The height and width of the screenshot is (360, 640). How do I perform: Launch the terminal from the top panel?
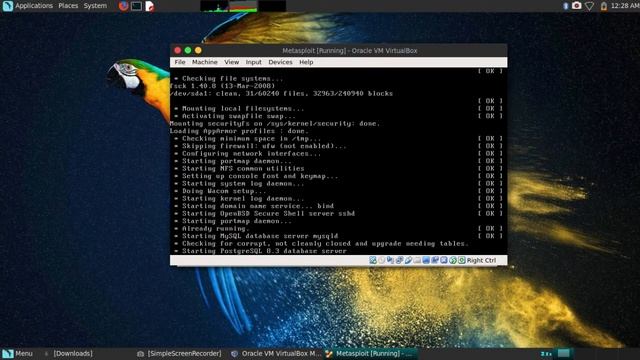click(x=137, y=6)
